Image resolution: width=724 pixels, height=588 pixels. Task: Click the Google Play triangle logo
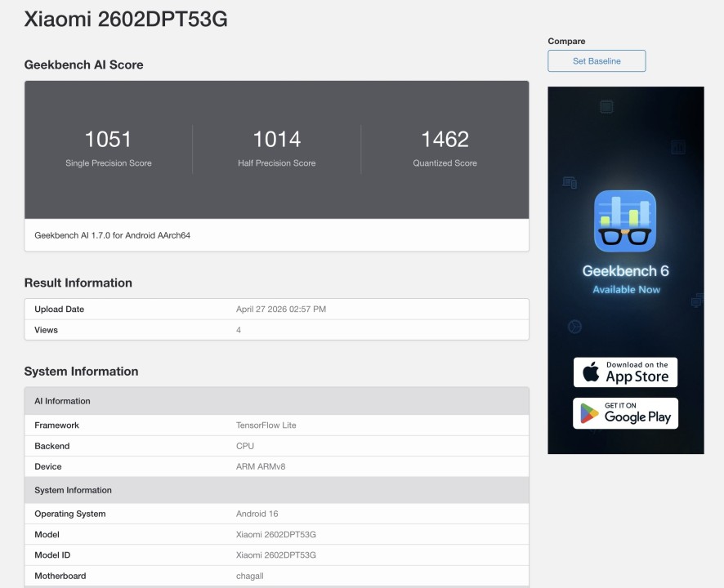point(589,414)
